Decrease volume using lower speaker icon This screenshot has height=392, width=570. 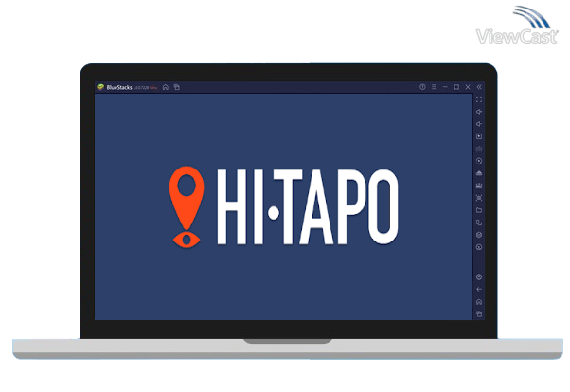pos(479,124)
